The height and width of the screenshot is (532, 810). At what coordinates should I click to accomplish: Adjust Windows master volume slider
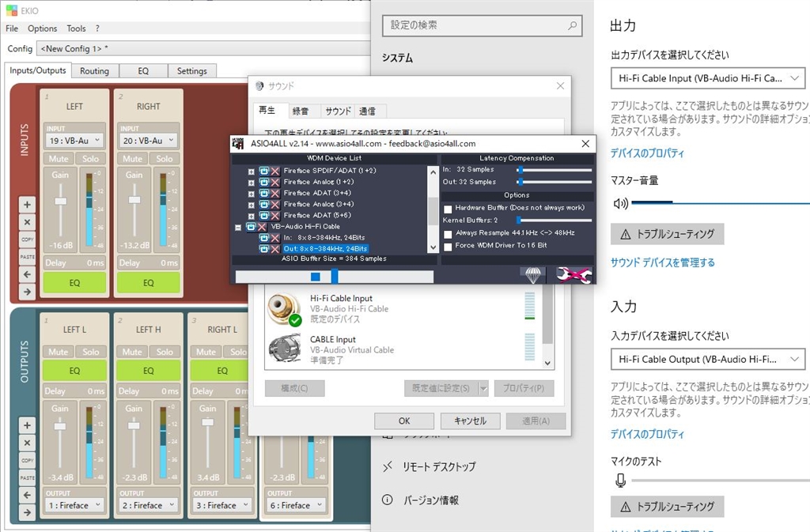[720, 203]
